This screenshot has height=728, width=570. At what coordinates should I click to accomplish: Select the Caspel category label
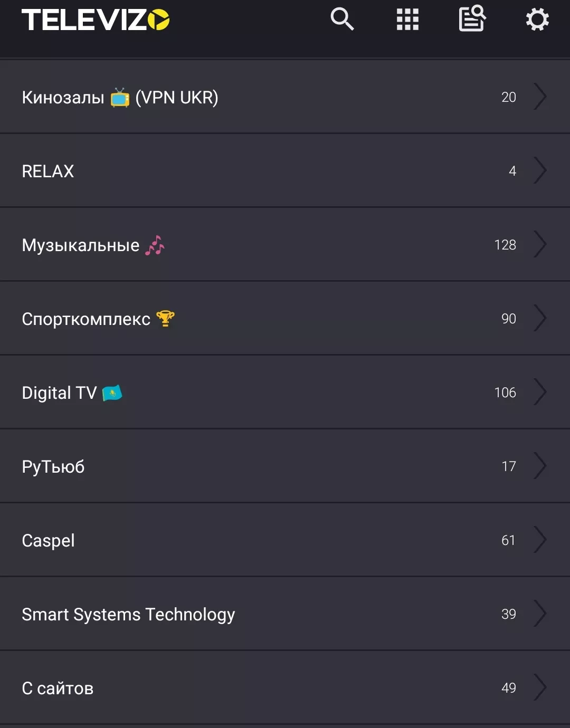48,541
